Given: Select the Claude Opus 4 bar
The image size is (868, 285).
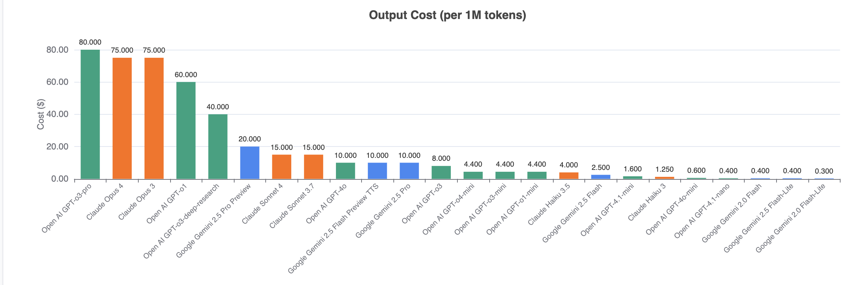Looking at the screenshot, I should [x=122, y=118].
